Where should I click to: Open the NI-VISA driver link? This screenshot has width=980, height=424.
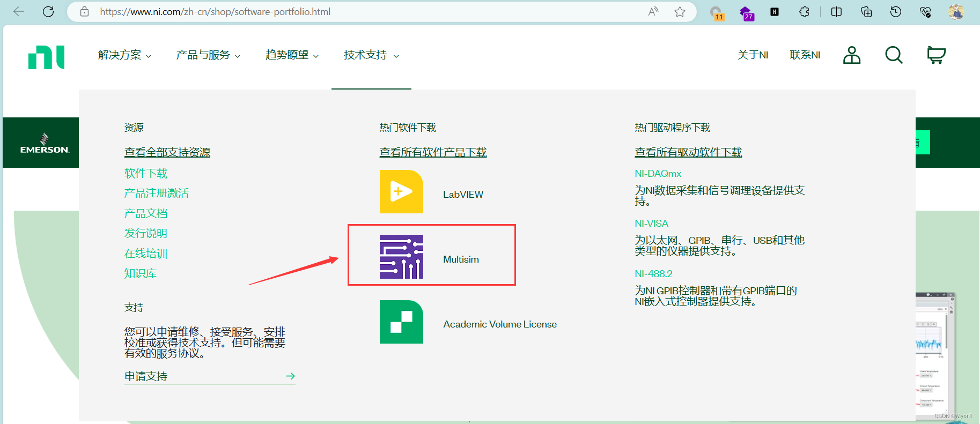pos(651,224)
